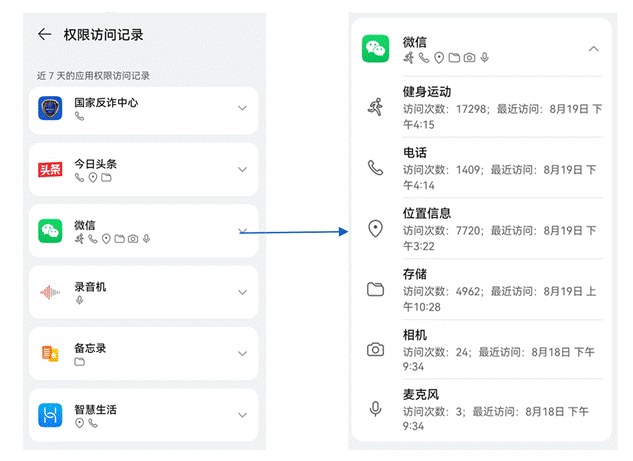Select the 权限访问记录 page title
Viewport: 633px width, 461px height.
click(103, 35)
